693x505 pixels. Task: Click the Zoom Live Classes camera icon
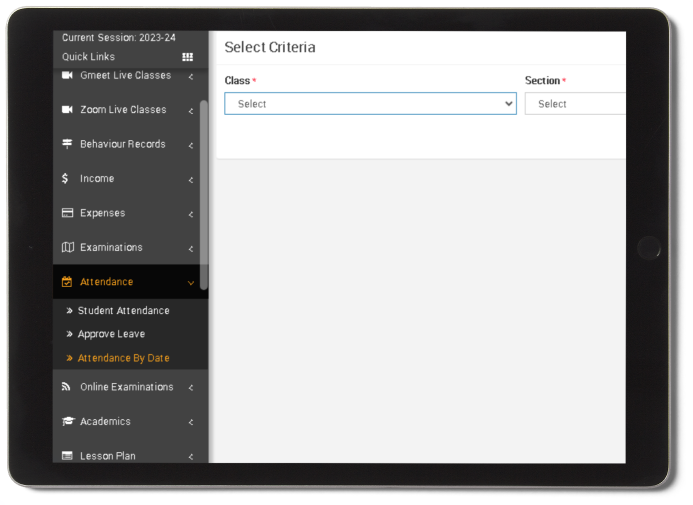click(67, 110)
